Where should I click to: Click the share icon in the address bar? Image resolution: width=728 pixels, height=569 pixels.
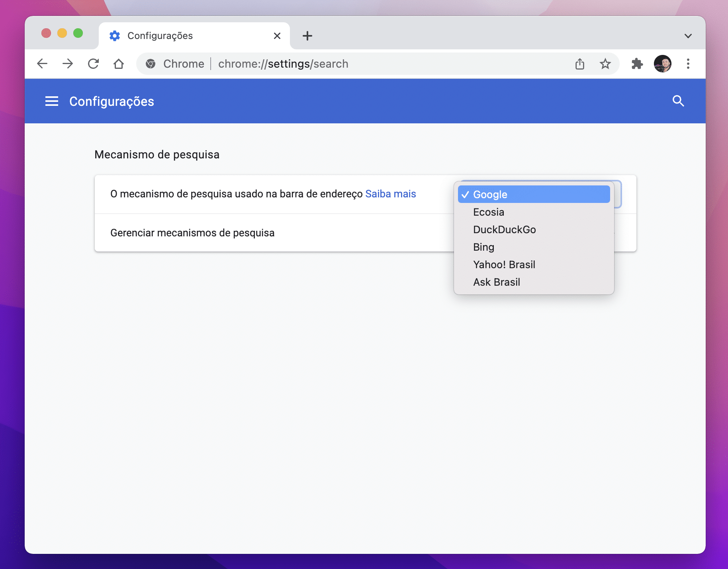(580, 64)
